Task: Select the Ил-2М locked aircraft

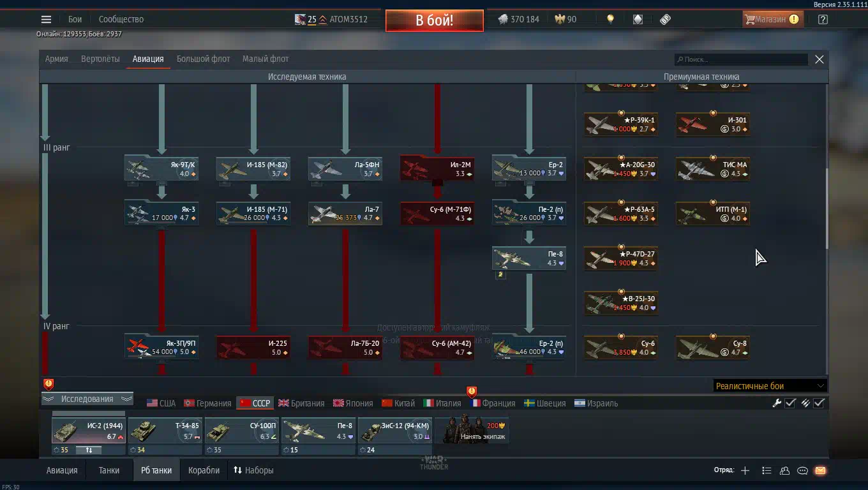Action: (x=437, y=168)
